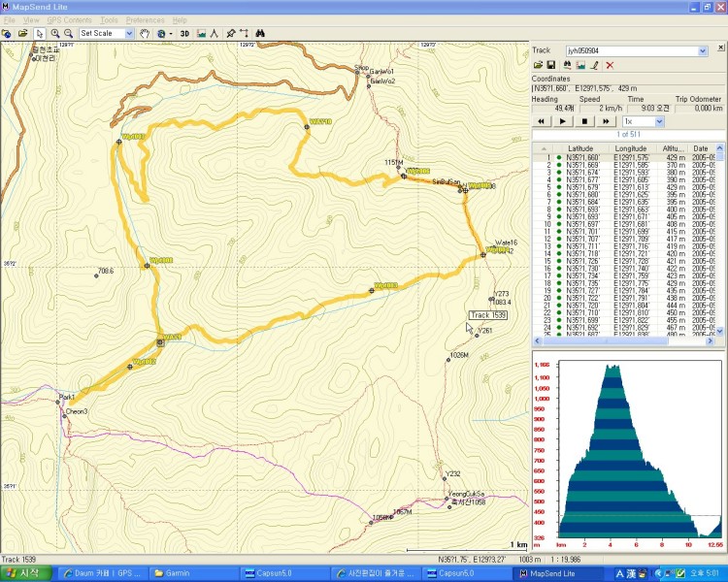Play the track animation
The width and height of the screenshot is (728, 582).
coord(563,121)
